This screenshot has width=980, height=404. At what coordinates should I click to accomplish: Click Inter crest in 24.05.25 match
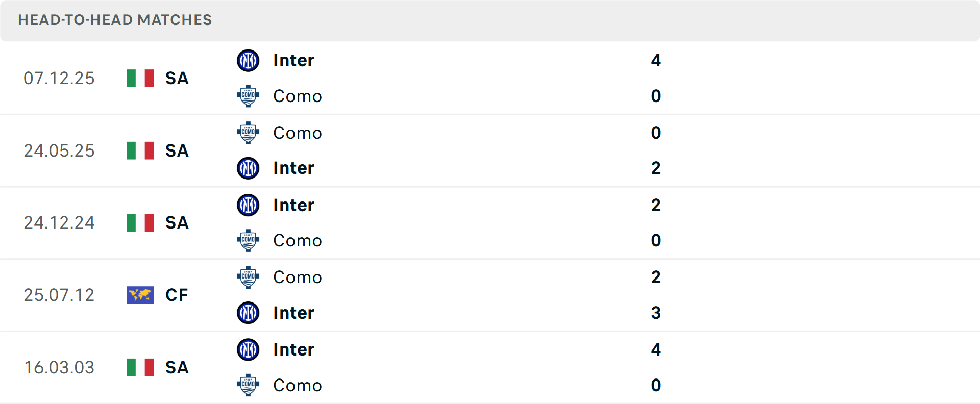tap(248, 168)
